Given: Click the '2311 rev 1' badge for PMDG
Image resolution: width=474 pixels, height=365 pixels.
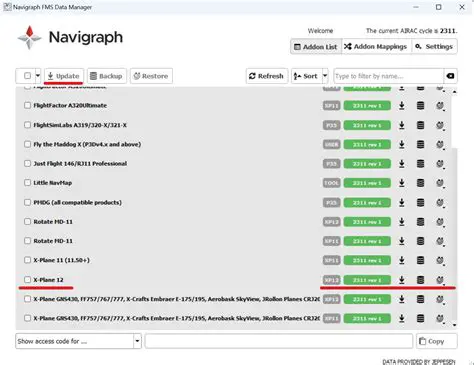Looking at the screenshot, I should tap(367, 203).
